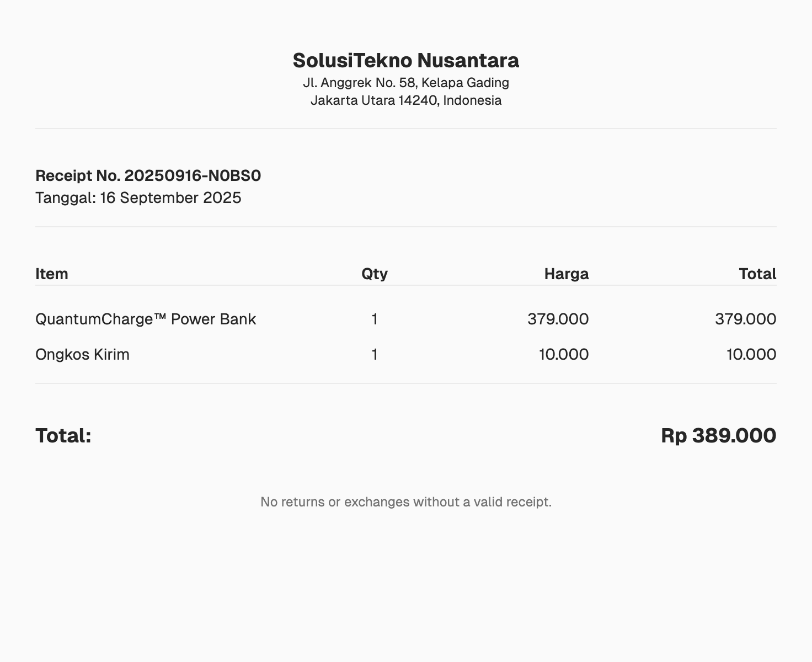The width and height of the screenshot is (812, 662).
Task: Click the Rp 389.000 grand total
Action: click(718, 435)
